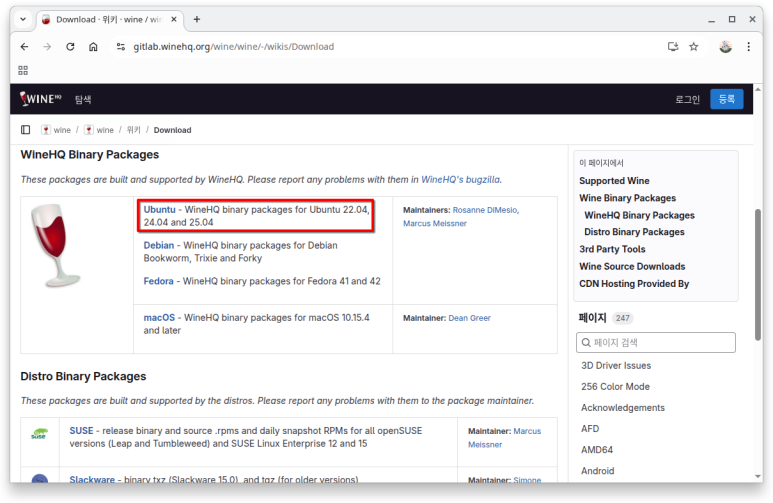Open the 3D Driver Issues wiki page

616,365
